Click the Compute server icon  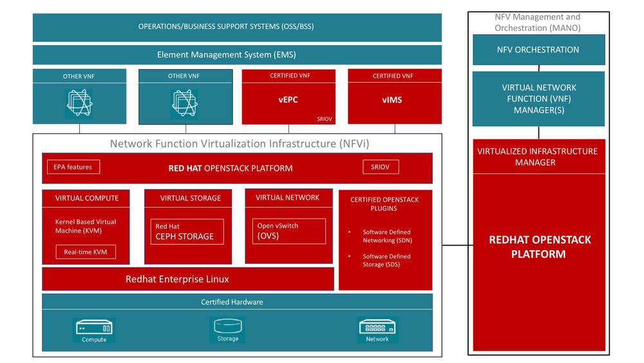coord(94,328)
